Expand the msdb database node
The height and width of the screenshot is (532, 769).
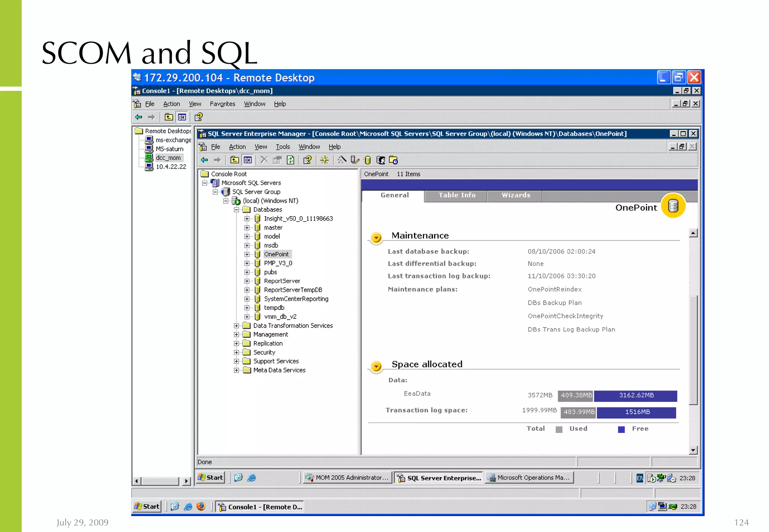tap(247, 245)
